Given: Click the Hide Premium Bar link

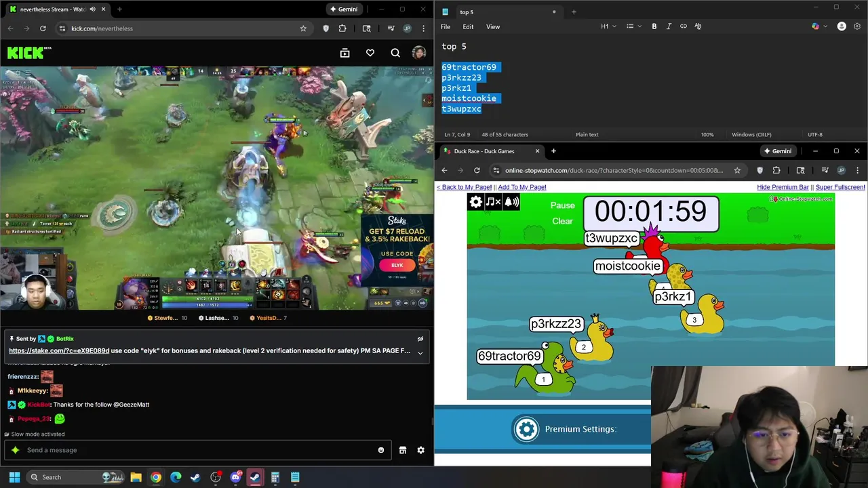Looking at the screenshot, I should [783, 187].
